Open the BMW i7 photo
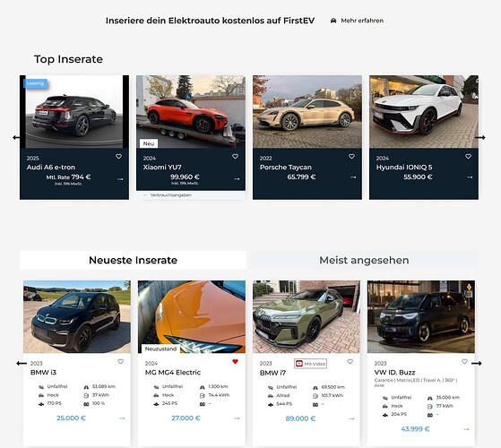501x448 pixels. (307, 317)
